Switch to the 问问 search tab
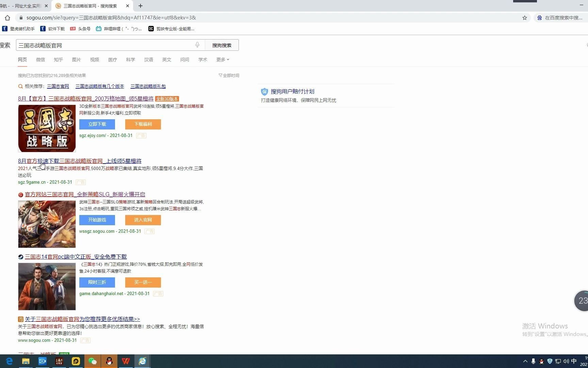588x368 pixels. pyautogui.click(x=185, y=60)
